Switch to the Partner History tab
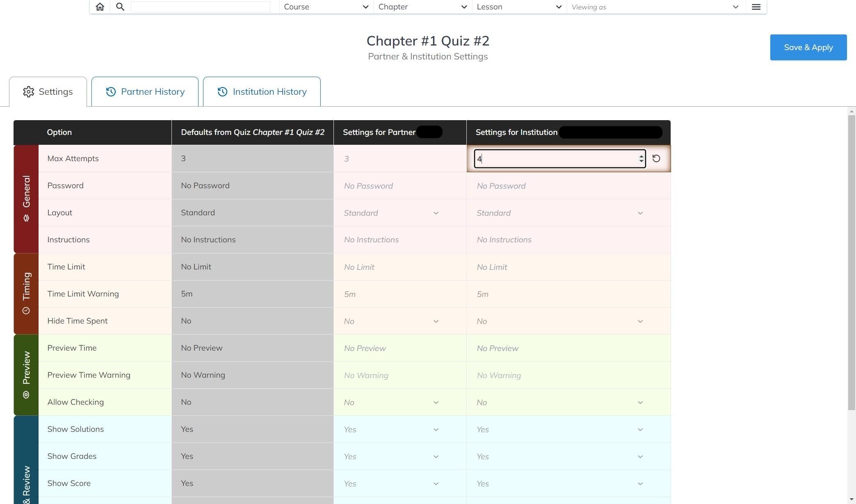Viewport: 856px width, 504px height. pyautogui.click(x=145, y=91)
